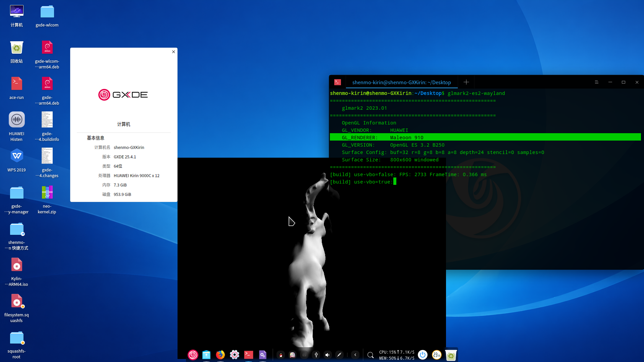The height and width of the screenshot is (362, 644).
Task: Select the GL_RENDERER highlighted line in terminal
Action: pyautogui.click(x=485, y=137)
